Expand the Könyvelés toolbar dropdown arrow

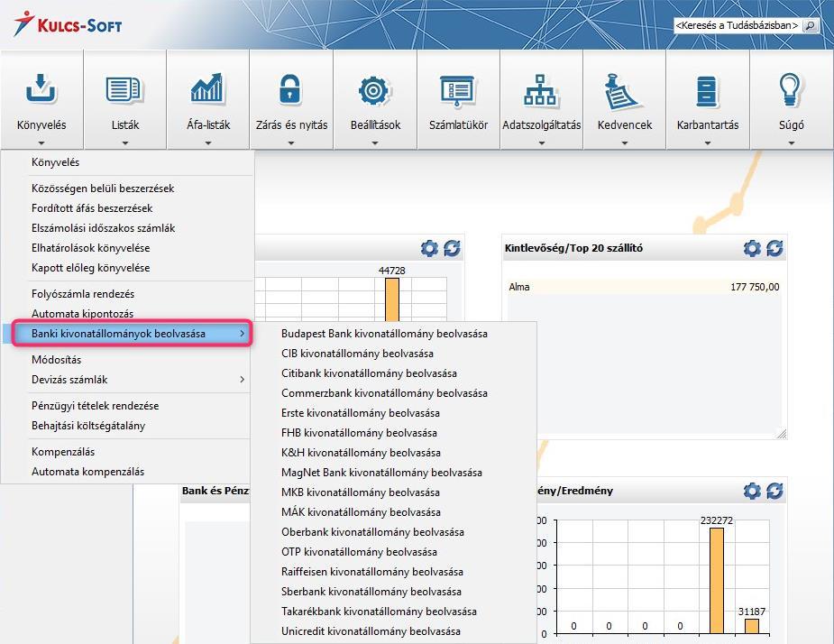[x=41, y=143]
